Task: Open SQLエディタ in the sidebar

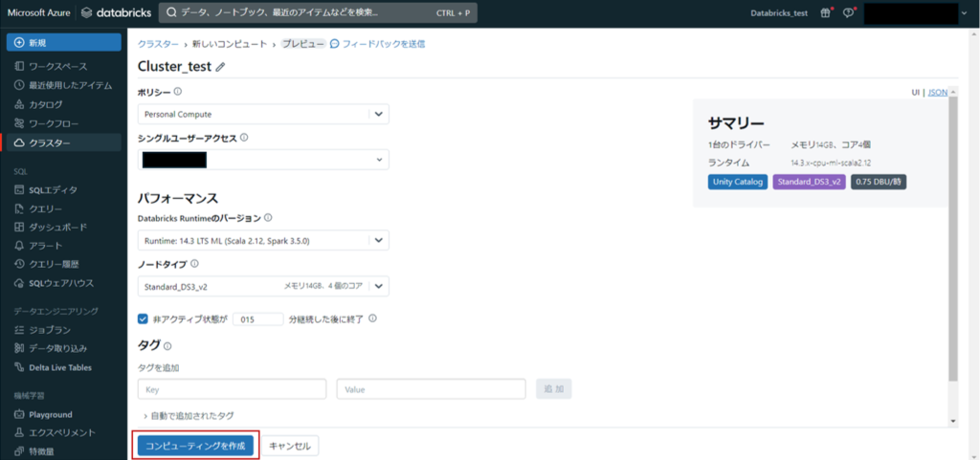Action: [x=53, y=189]
